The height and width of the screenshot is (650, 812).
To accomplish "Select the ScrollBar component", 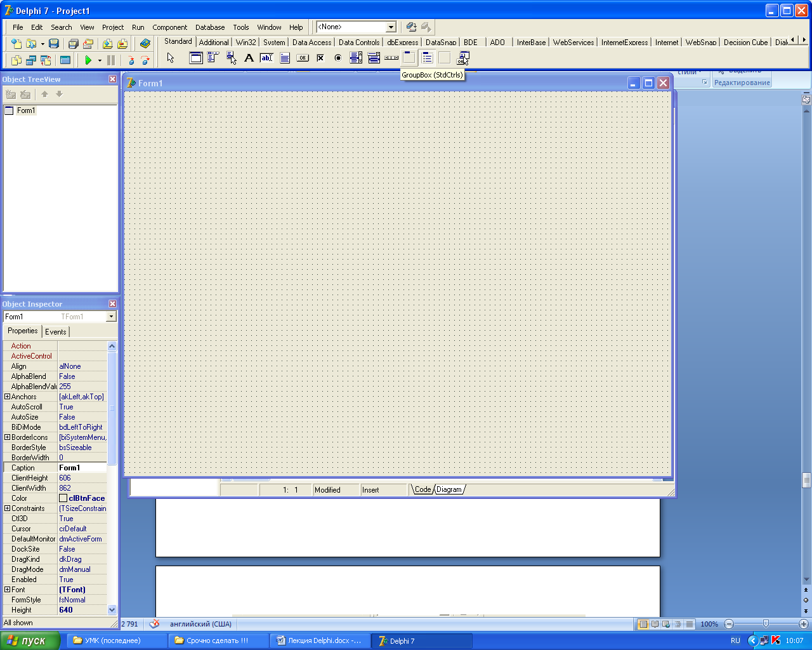I will [x=391, y=58].
